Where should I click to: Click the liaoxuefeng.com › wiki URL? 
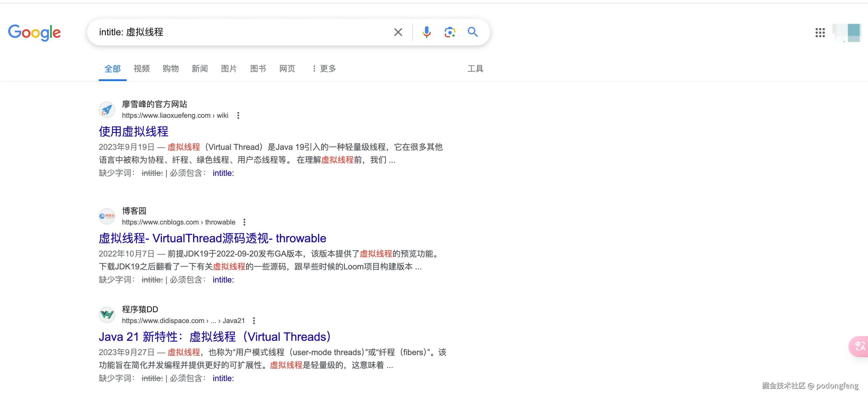175,115
